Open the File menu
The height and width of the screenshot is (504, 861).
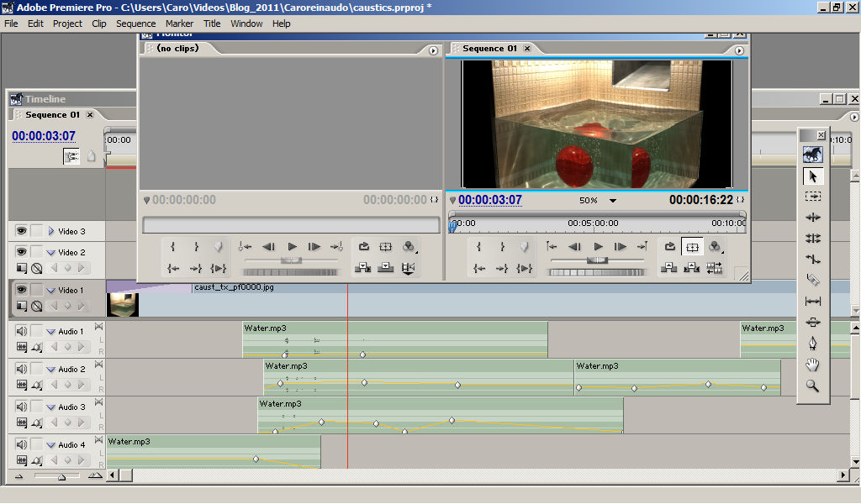(11, 24)
